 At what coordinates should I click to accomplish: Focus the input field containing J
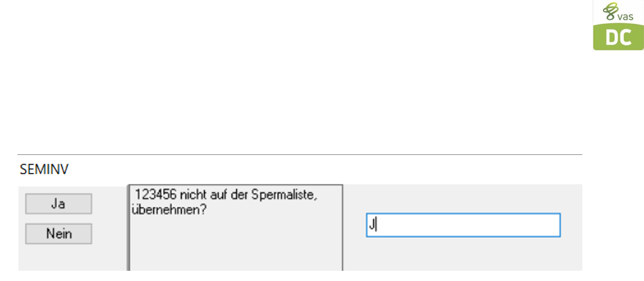[463, 225]
